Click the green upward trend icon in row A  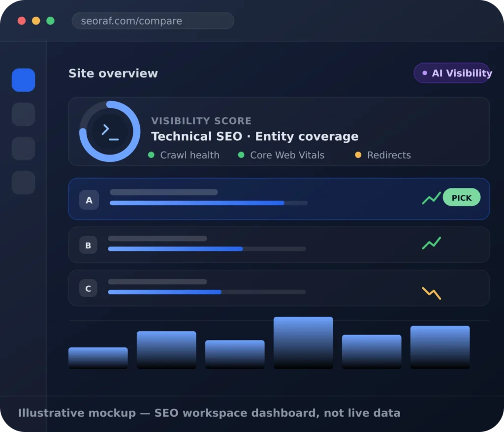(431, 198)
